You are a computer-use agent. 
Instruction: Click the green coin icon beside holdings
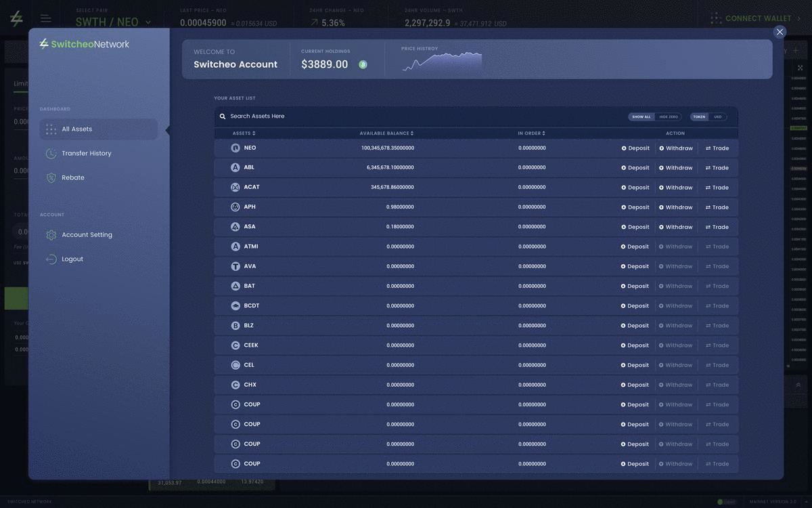[x=363, y=64]
